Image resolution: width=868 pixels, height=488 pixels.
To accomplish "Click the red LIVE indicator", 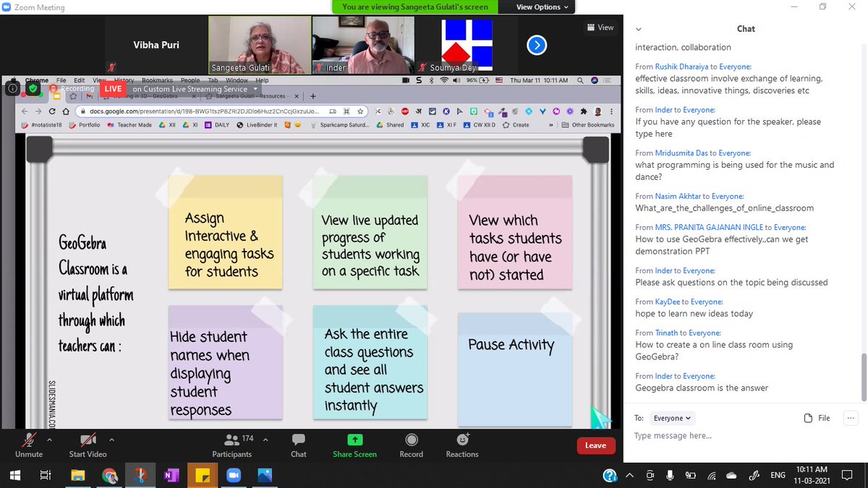I will tap(113, 88).
